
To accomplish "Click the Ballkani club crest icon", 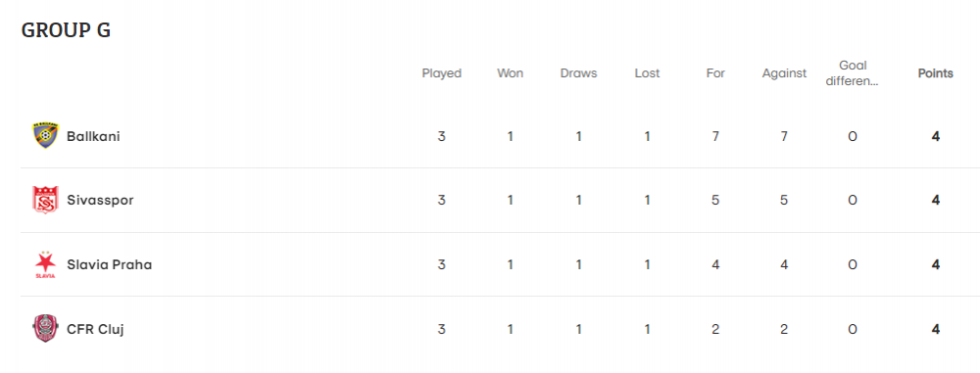I will [45, 136].
